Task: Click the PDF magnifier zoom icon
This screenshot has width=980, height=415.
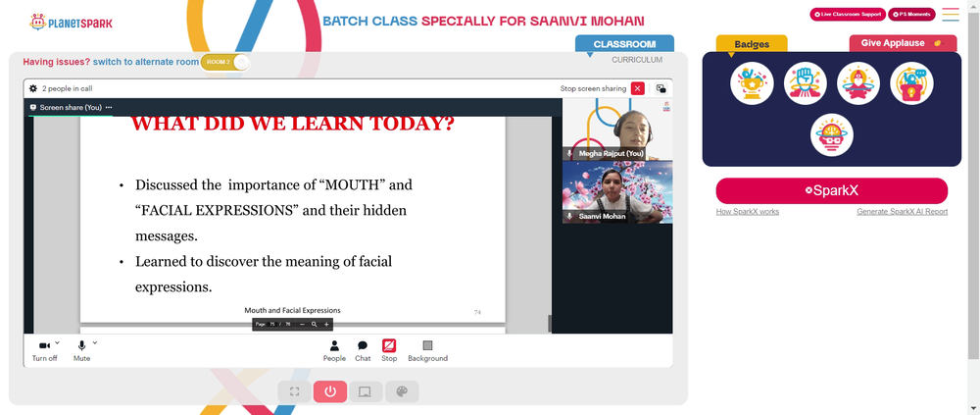Action: pyautogui.click(x=314, y=324)
